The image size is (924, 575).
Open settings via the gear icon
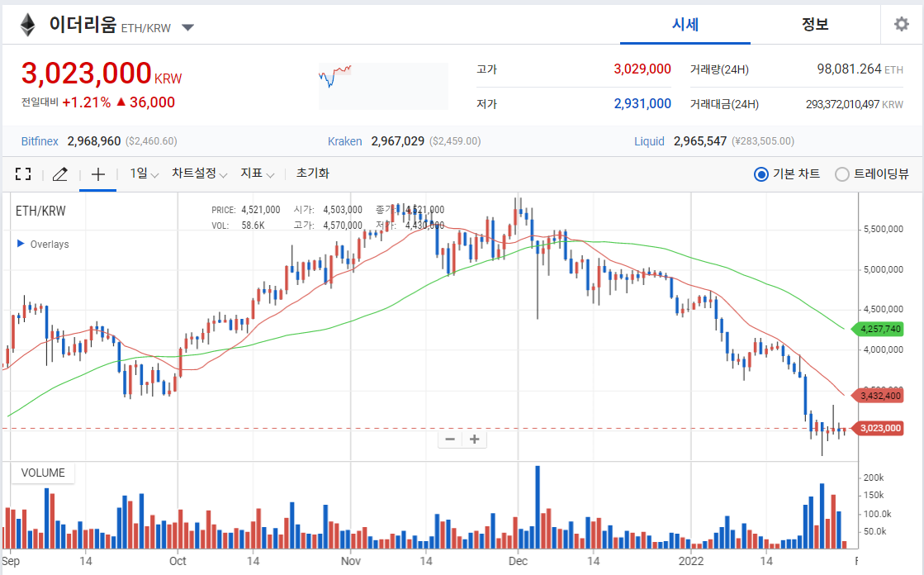[901, 24]
